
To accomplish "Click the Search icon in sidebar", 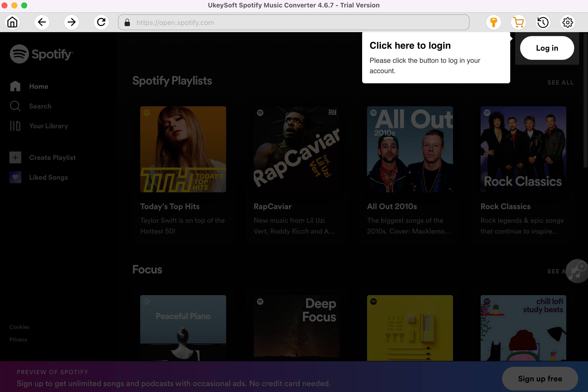I will click(x=15, y=106).
